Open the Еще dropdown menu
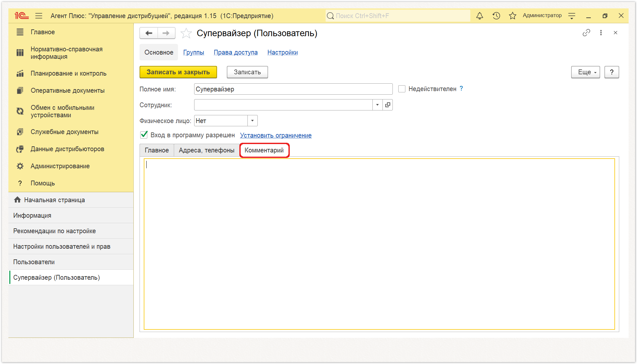 point(585,72)
